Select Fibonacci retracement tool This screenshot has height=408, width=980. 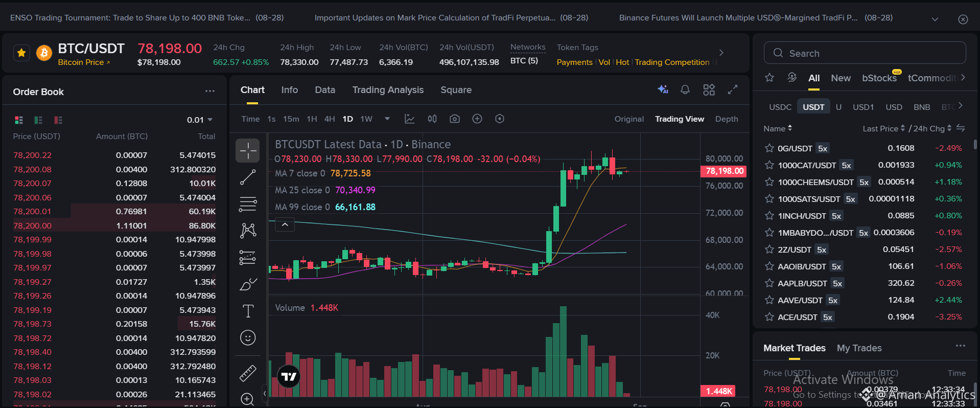coord(248,204)
